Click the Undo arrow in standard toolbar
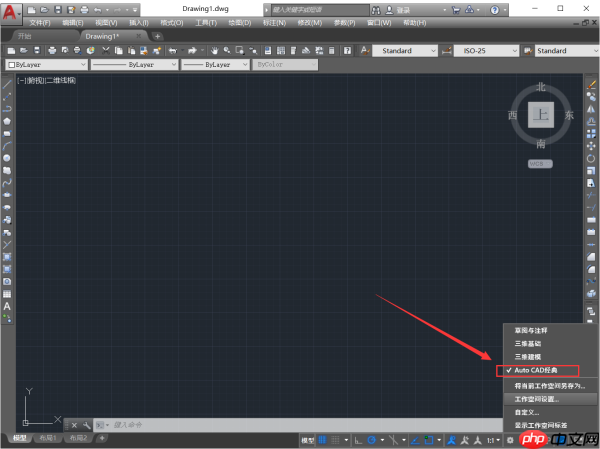Viewport: 600px width, 449px height. pos(173,51)
